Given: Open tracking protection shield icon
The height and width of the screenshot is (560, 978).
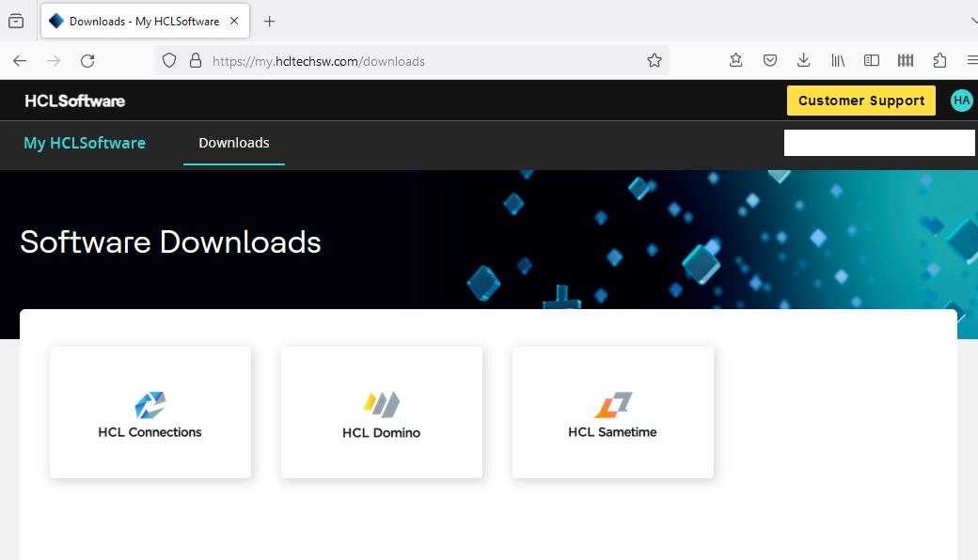Looking at the screenshot, I should pyautogui.click(x=169, y=60).
